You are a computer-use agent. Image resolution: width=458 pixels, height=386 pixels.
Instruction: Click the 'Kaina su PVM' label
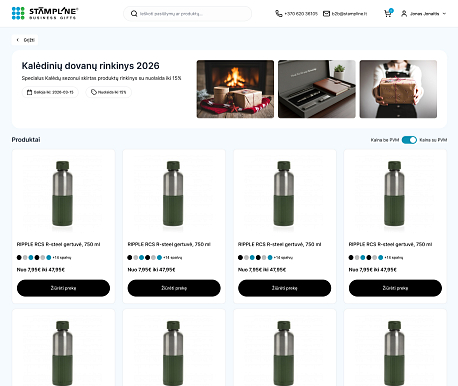433,140
